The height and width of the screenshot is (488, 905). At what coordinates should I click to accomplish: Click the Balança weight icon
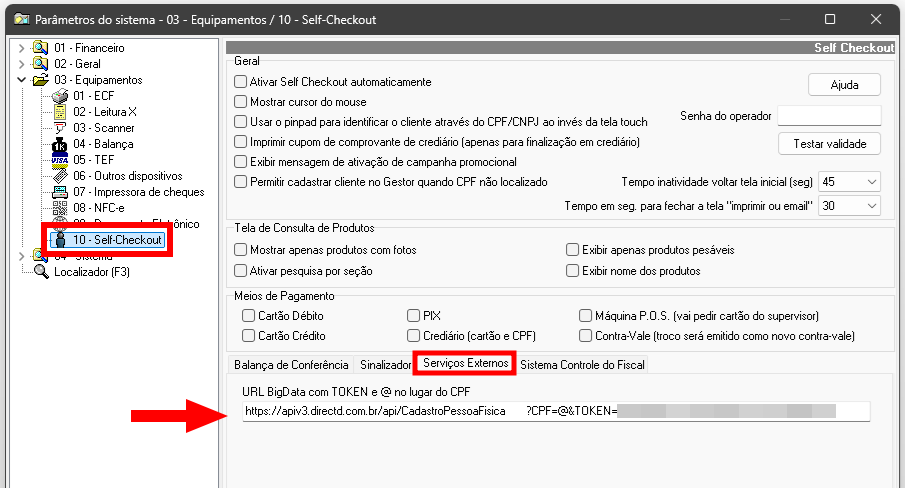pyautogui.click(x=60, y=144)
